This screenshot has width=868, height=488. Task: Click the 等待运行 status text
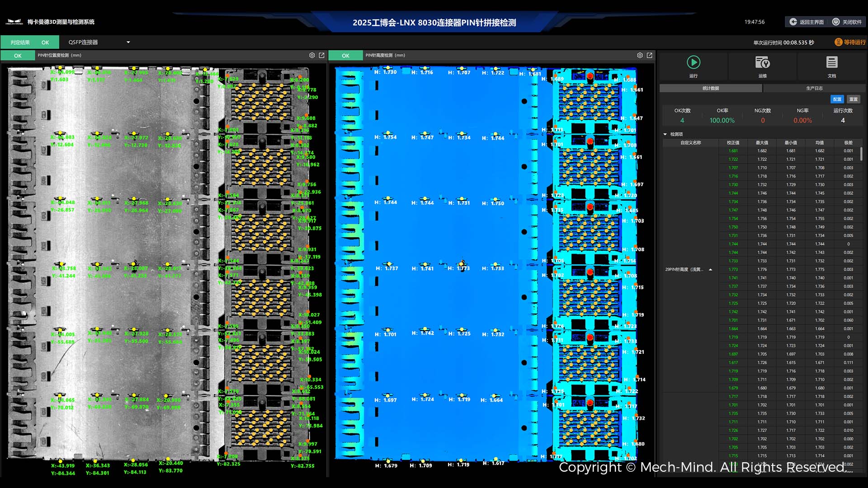tap(855, 42)
